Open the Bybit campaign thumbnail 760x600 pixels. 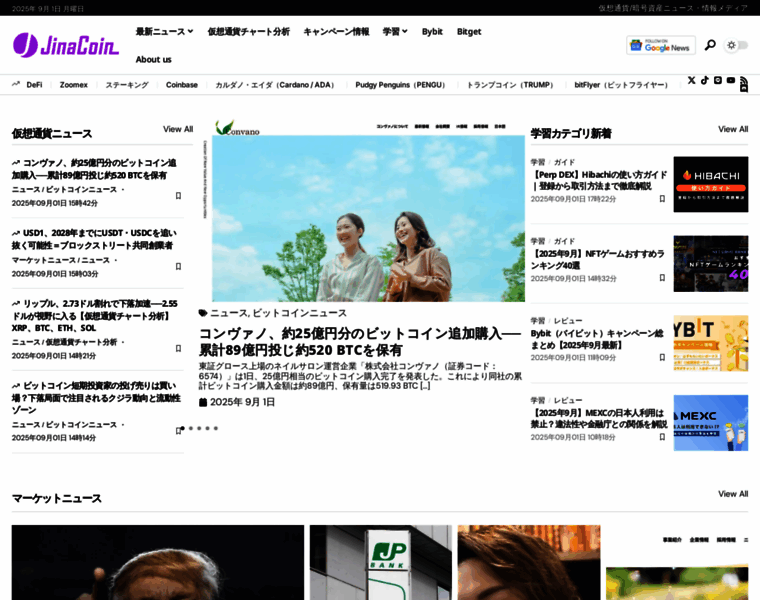[711, 343]
